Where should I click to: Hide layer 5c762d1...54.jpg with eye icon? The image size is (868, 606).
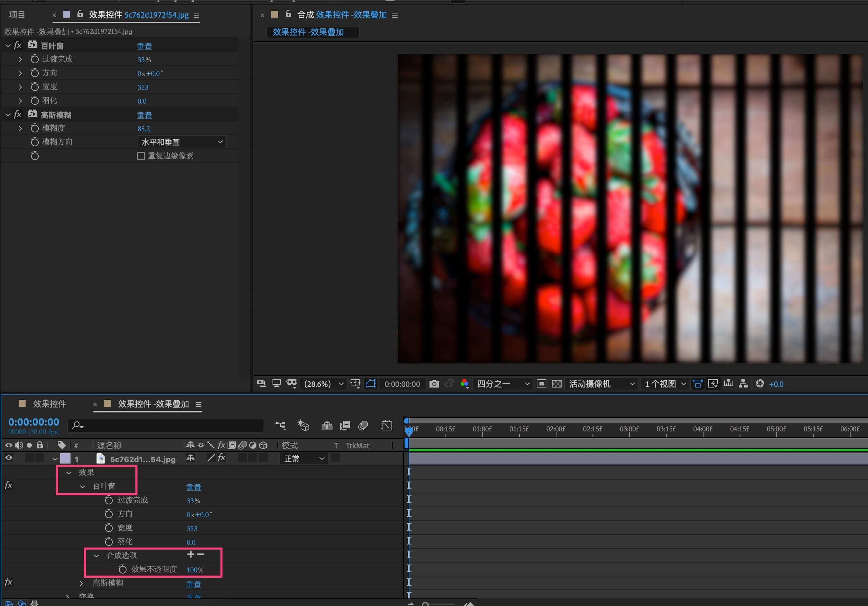coord(9,458)
